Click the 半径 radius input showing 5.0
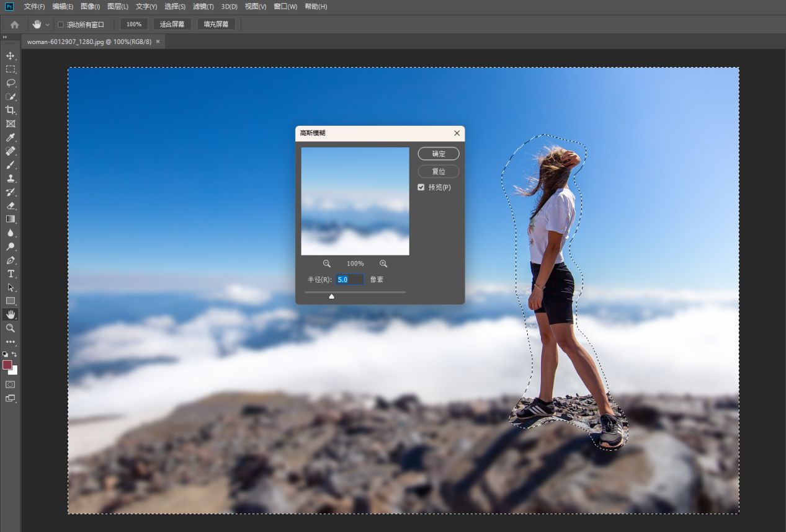Image resolution: width=786 pixels, height=532 pixels. point(349,279)
